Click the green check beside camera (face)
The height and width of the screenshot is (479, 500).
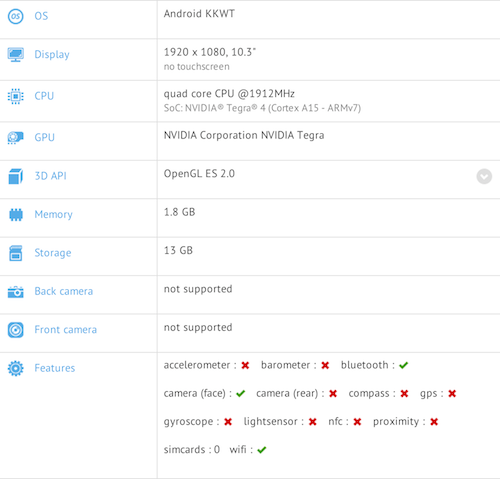click(x=241, y=394)
